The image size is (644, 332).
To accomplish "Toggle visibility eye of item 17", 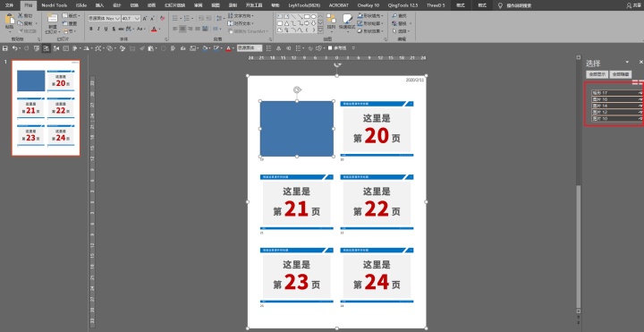I will [640, 93].
